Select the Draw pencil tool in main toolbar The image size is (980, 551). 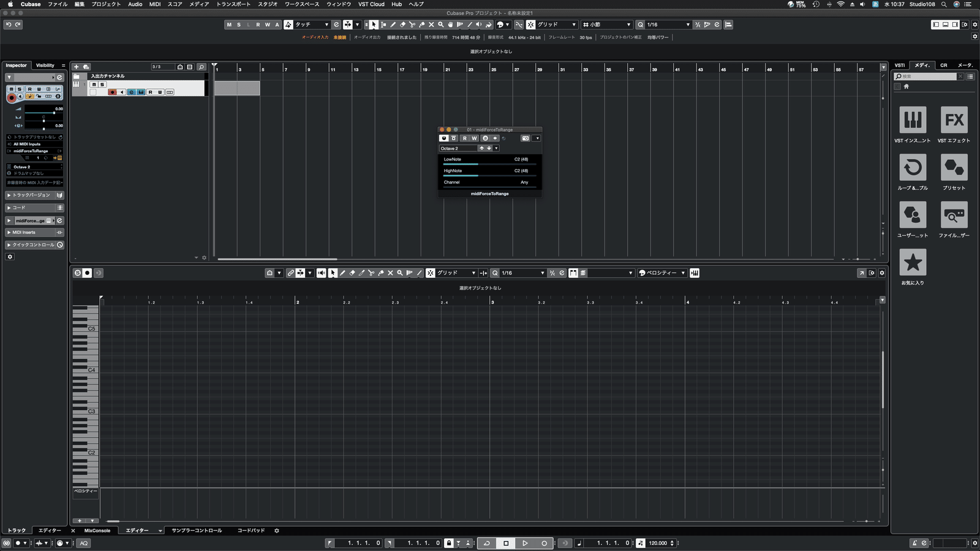coord(393,24)
